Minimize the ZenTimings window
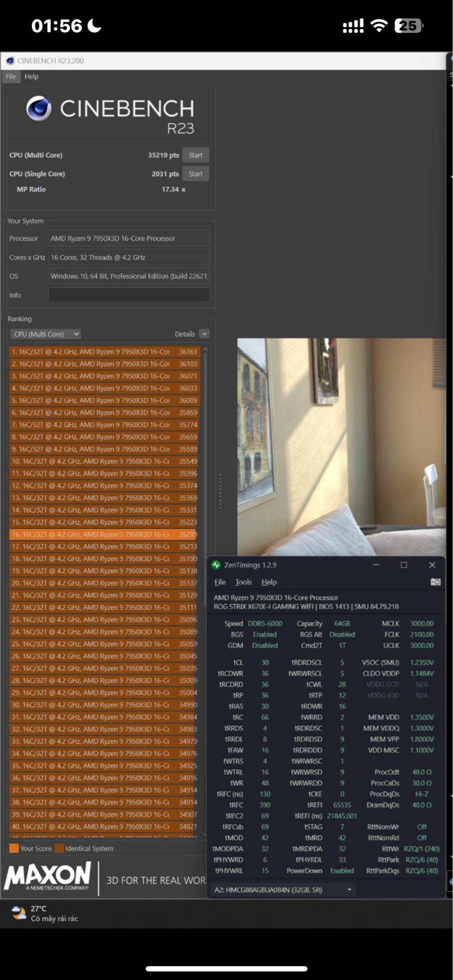453x980 pixels. tap(376, 565)
